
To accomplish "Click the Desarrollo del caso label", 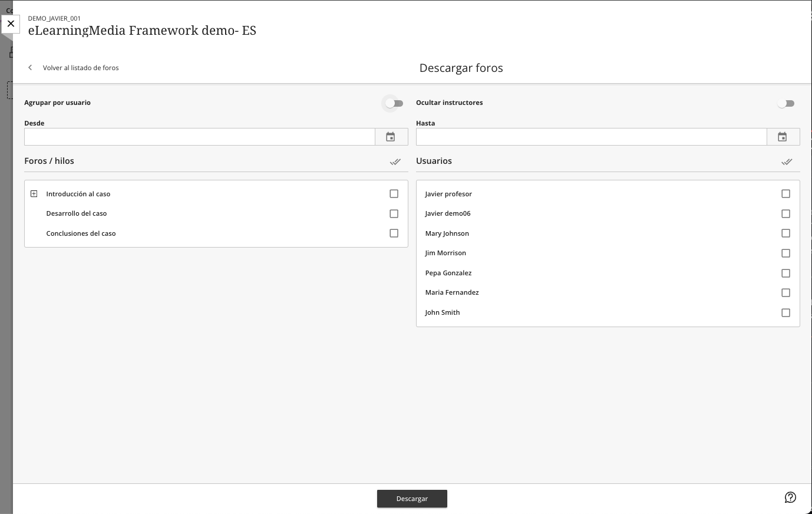I will click(77, 213).
